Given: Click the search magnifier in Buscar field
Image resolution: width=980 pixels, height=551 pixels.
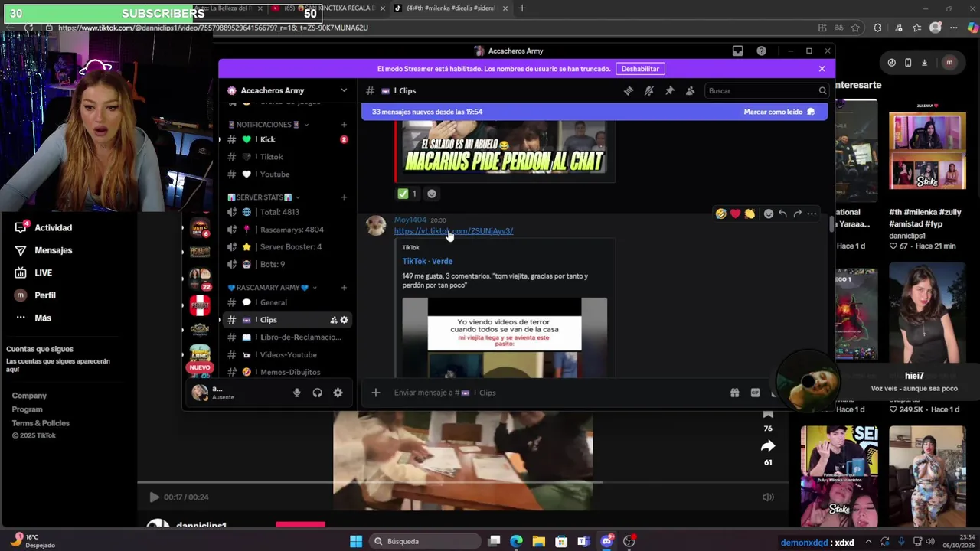Looking at the screenshot, I should pyautogui.click(x=822, y=90).
